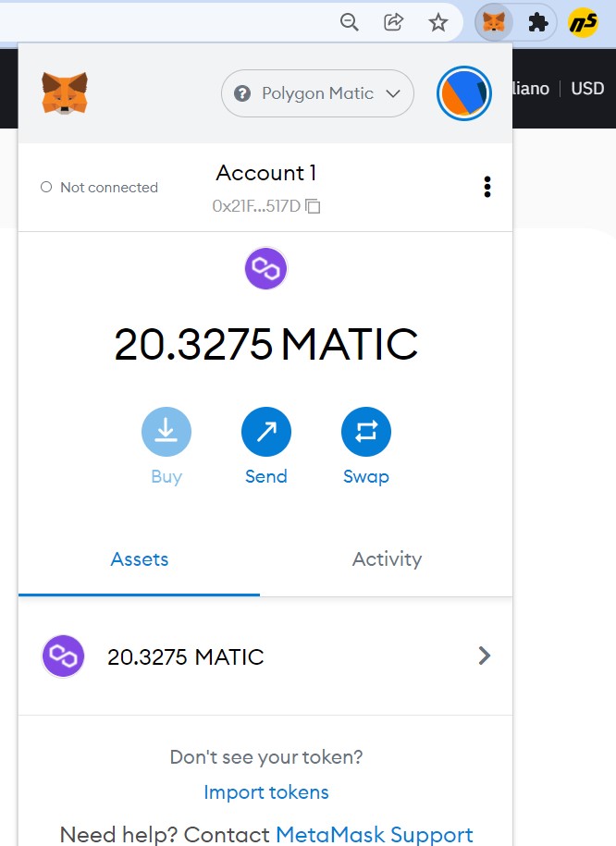Switch to the Assets tab
Screen dimensions: 616x846
point(140,559)
